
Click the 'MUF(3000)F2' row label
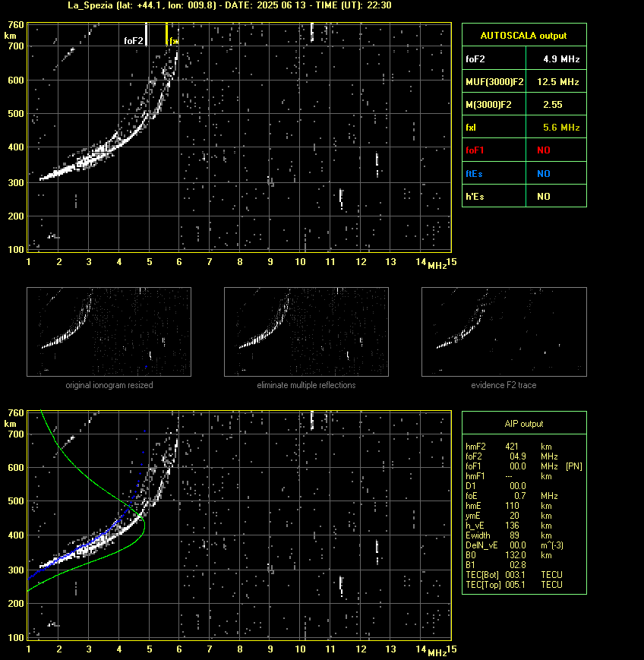[x=494, y=82]
